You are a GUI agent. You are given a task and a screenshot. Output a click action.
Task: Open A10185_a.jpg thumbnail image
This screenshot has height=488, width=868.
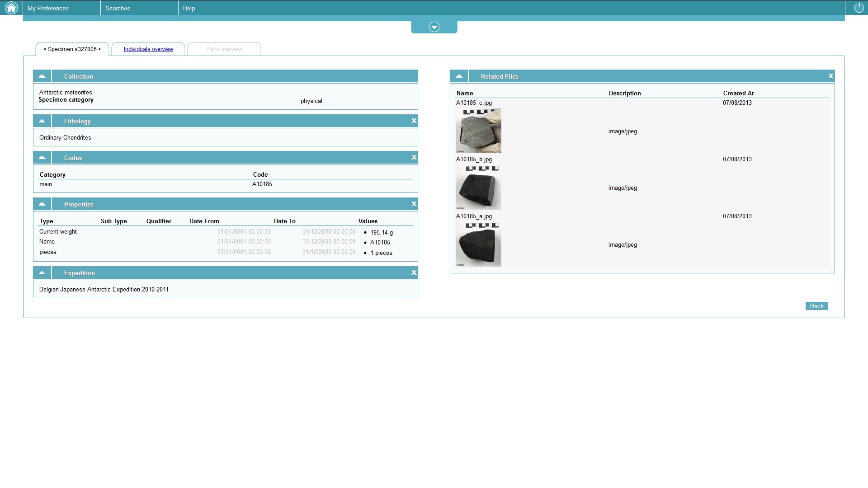(478, 244)
